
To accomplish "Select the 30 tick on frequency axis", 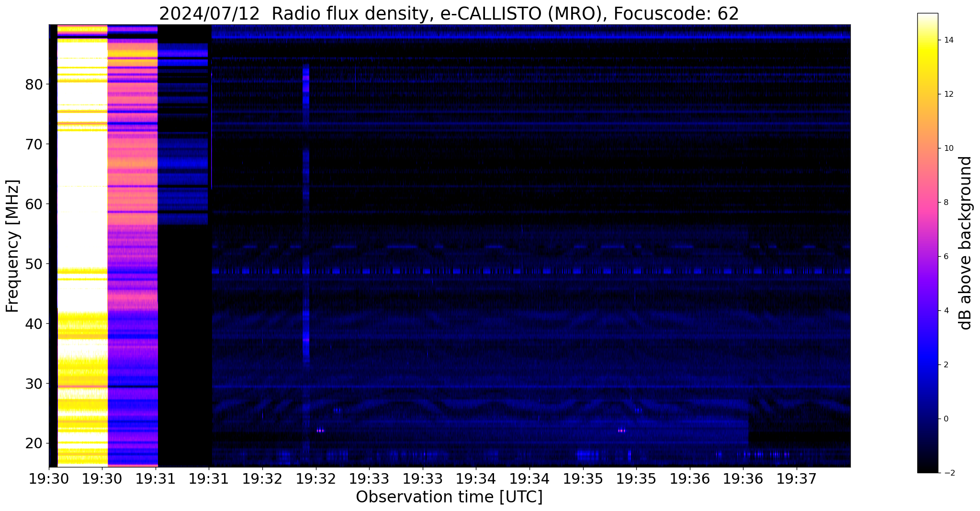I will [34, 384].
